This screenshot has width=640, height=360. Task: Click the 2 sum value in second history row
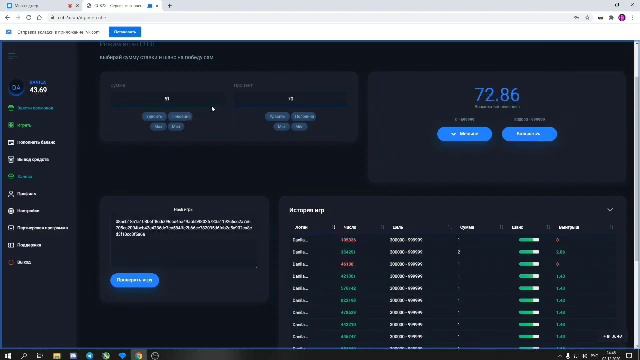click(459, 252)
